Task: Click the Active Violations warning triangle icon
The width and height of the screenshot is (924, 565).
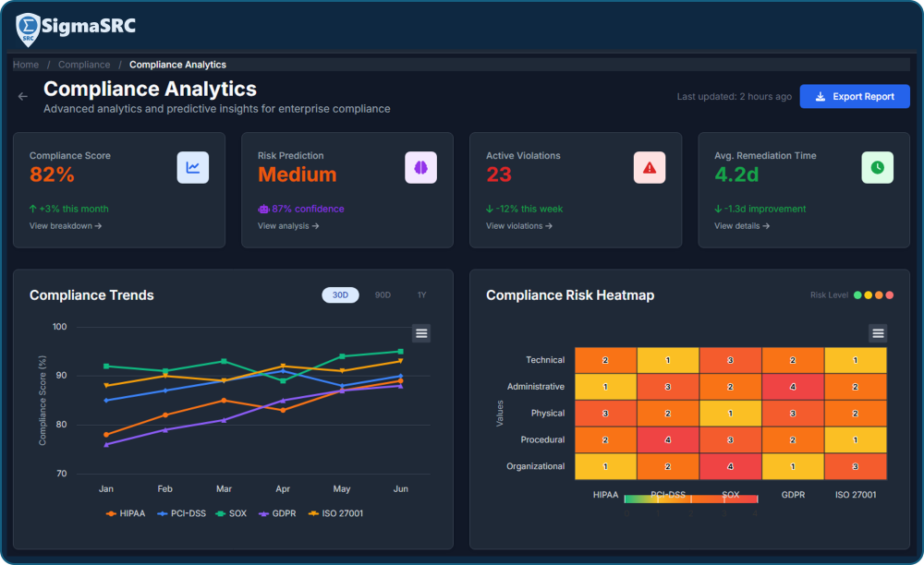Action: 650,168
